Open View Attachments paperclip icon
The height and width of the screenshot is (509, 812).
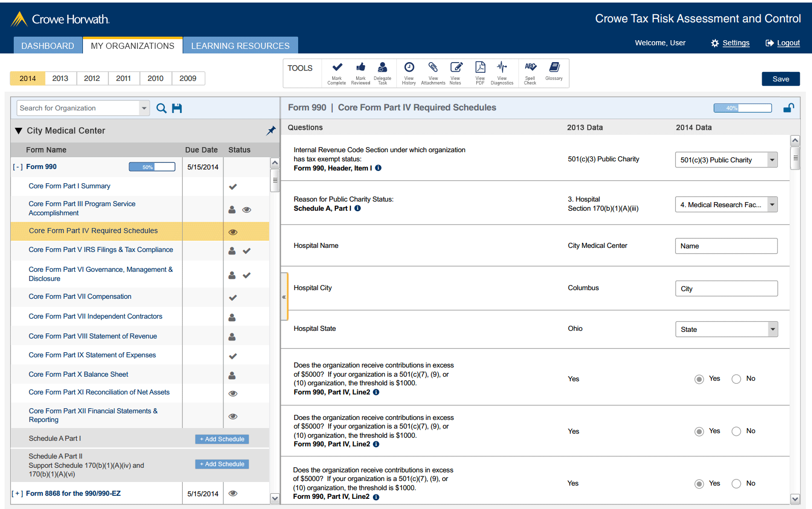pyautogui.click(x=433, y=72)
